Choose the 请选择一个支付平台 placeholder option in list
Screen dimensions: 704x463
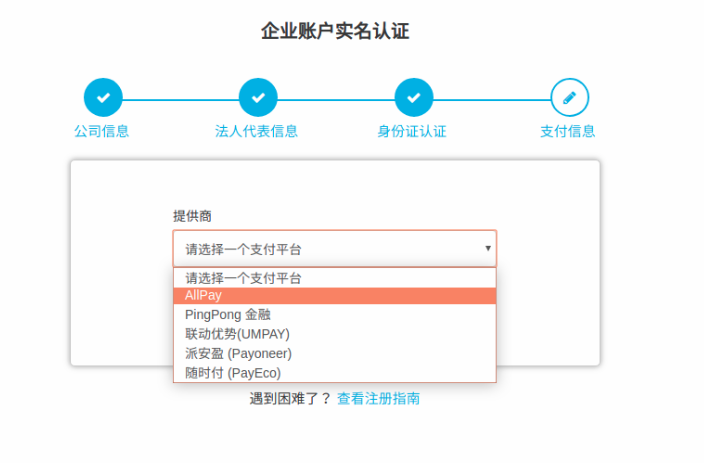[x=334, y=278]
